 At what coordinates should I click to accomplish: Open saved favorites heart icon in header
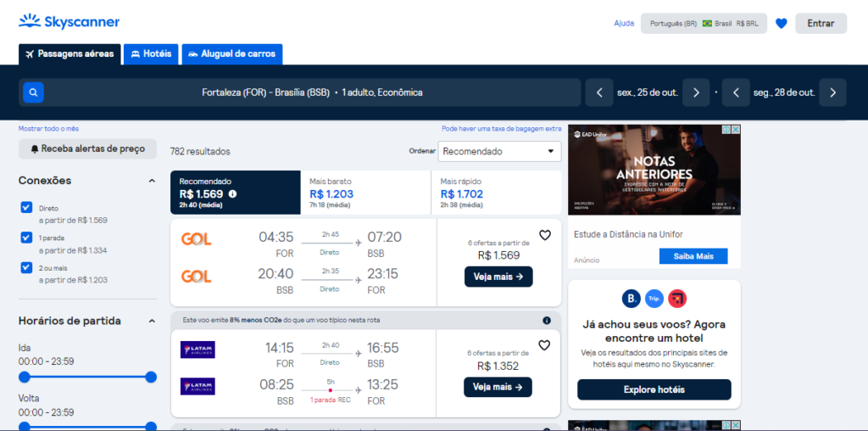[x=781, y=24]
